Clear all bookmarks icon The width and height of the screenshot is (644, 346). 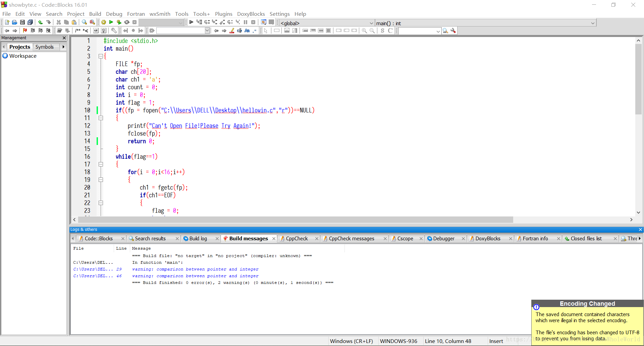click(x=48, y=31)
